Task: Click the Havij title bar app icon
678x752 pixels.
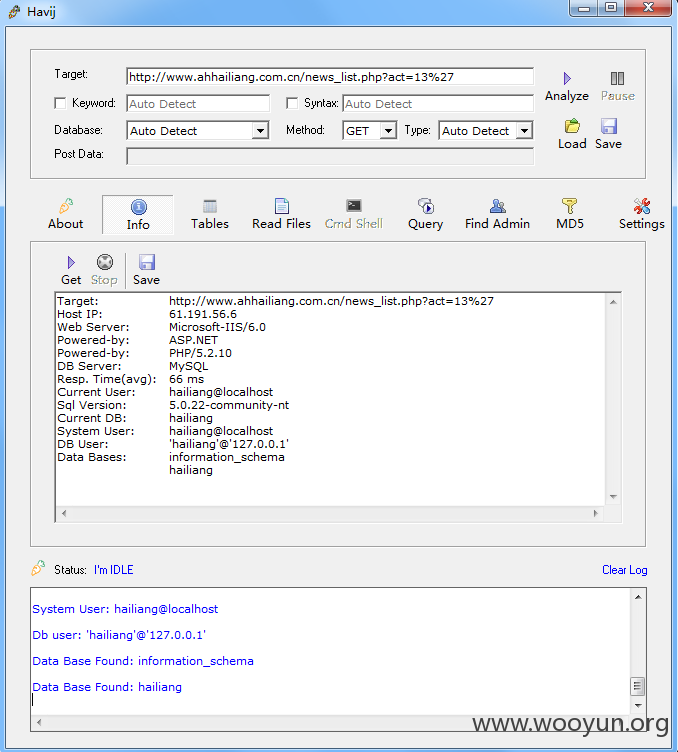Action: point(14,12)
